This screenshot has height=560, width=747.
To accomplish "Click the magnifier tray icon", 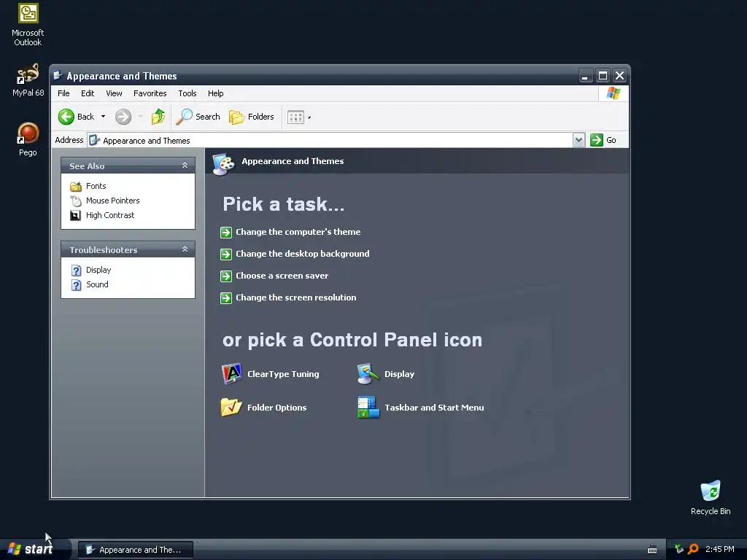I will coord(693,549).
